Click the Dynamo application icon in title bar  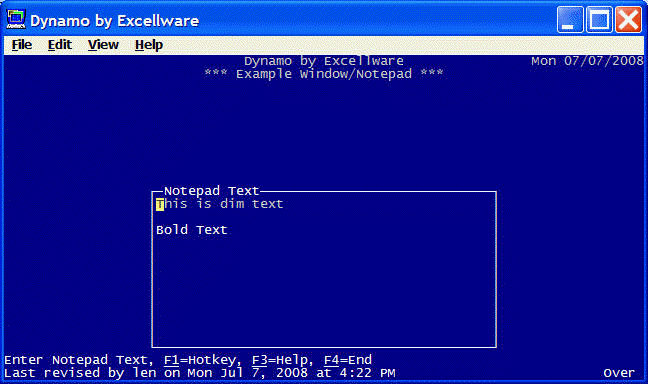pos(16,19)
